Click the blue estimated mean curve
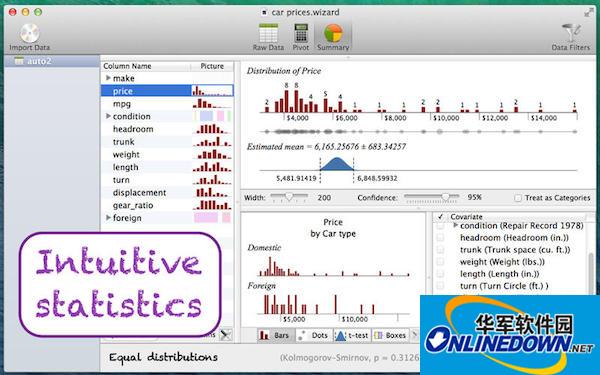 [x=337, y=164]
